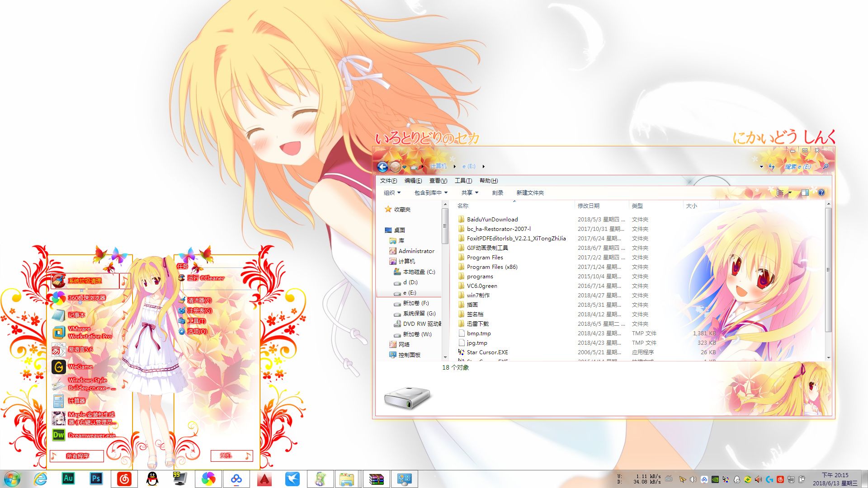Image resolution: width=868 pixels, height=488 pixels.
Task: Open QQ penguin icon on taskbar
Action: pos(152,479)
